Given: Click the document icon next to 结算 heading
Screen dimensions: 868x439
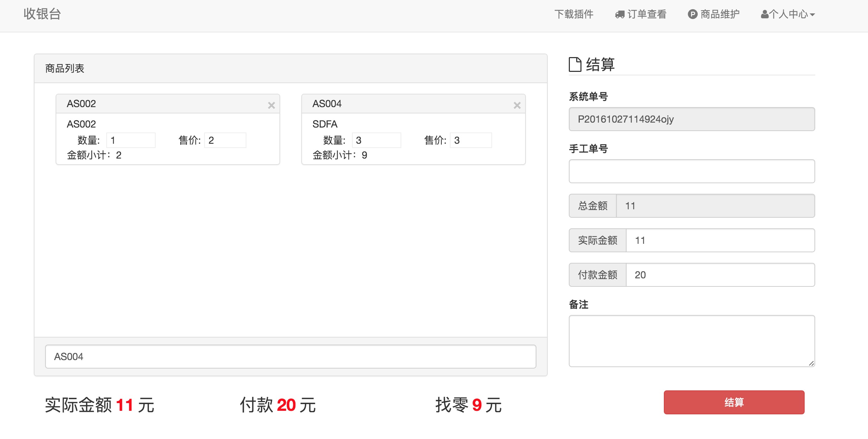Looking at the screenshot, I should tap(575, 64).
